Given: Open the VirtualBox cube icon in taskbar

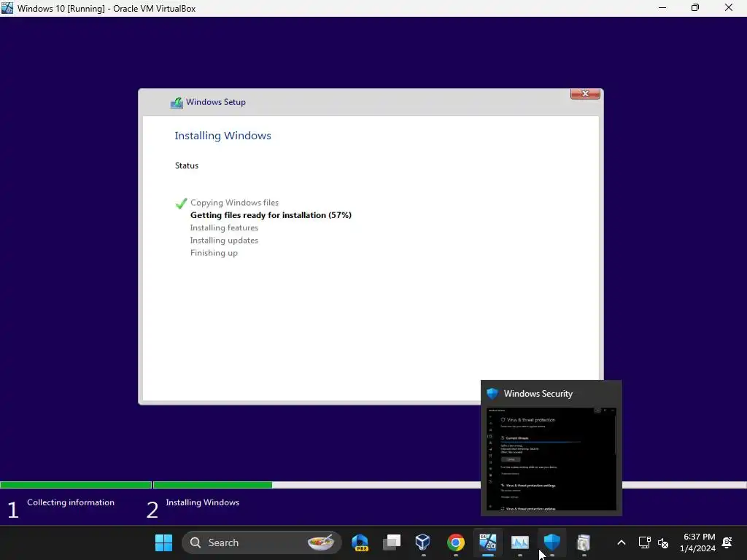Looking at the screenshot, I should coord(423,542).
